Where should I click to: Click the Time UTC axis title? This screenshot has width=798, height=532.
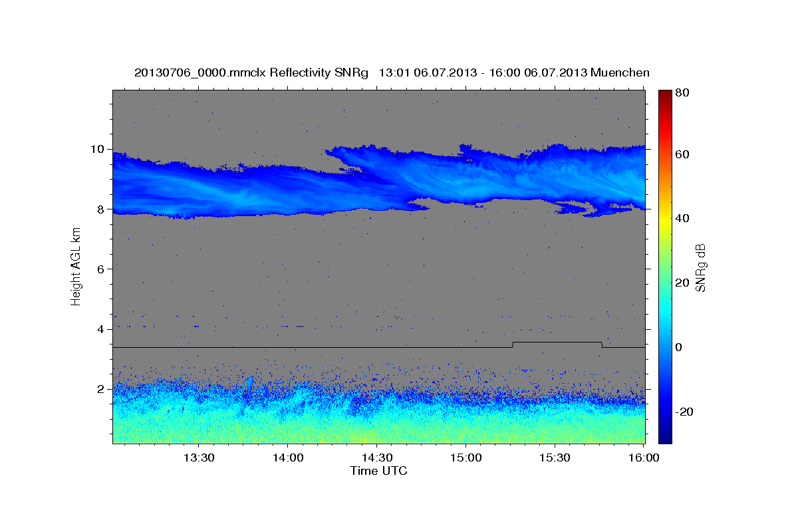click(378, 471)
